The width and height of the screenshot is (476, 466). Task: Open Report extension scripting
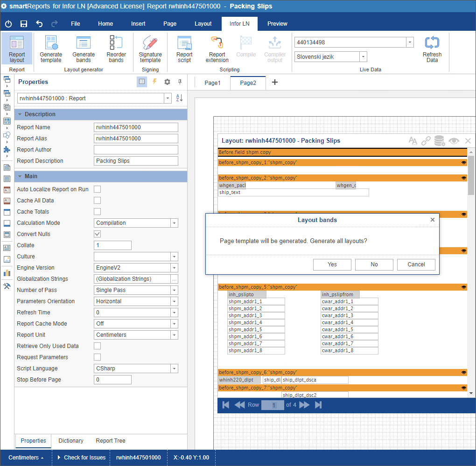click(x=217, y=49)
